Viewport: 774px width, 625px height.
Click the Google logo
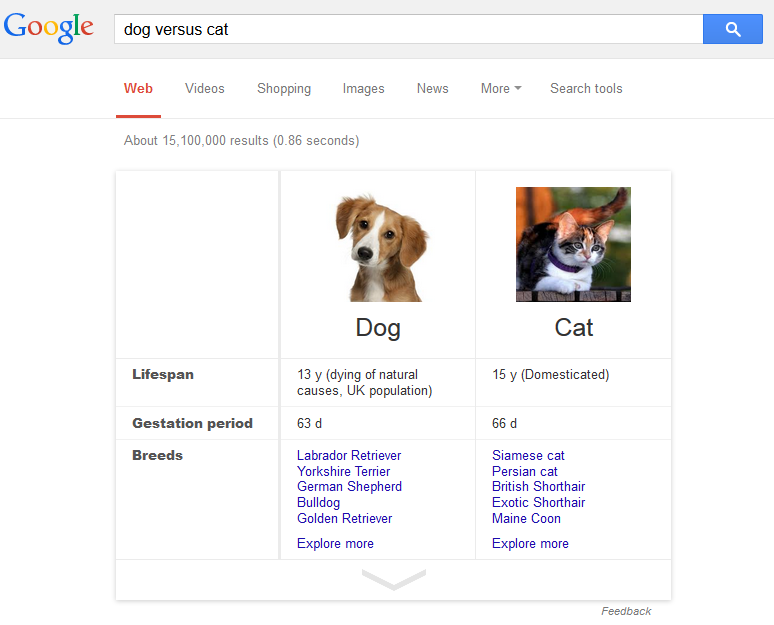[49, 29]
